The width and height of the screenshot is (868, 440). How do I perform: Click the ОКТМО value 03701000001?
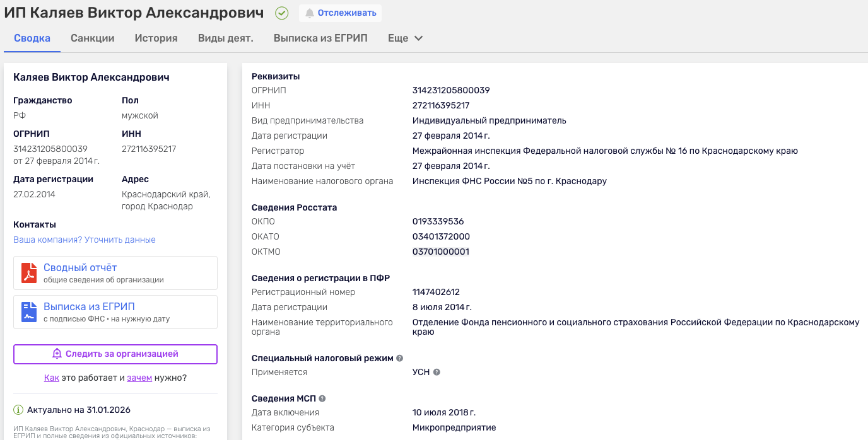point(441,252)
